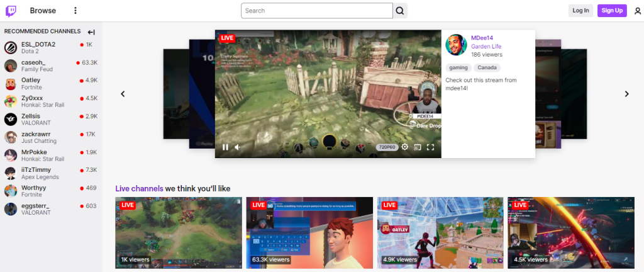The width and height of the screenshot is (644, 272).
Task: Open the Browse tab
Action: pyautogui.click(x=43, y=11)
